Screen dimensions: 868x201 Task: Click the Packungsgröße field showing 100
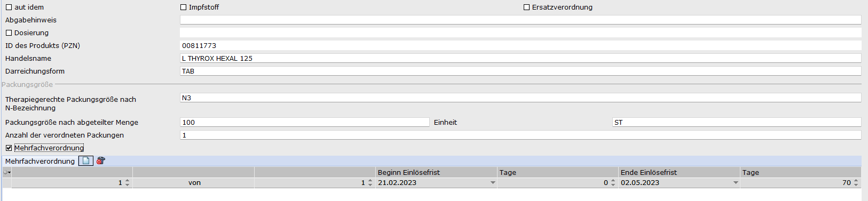tap(305, 122)
